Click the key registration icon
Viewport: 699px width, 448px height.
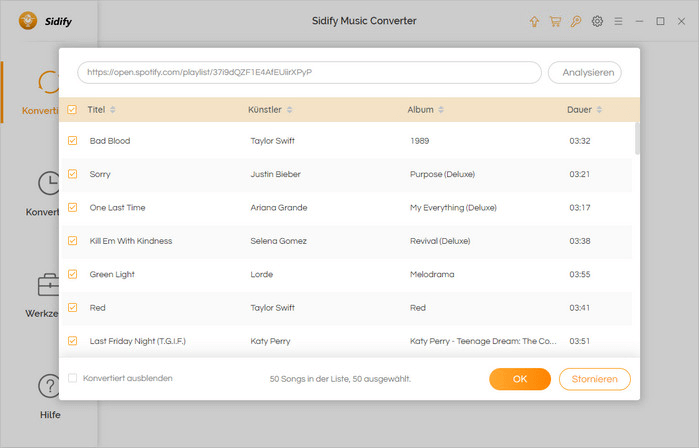pyautogui.click(x=576, y=21)
